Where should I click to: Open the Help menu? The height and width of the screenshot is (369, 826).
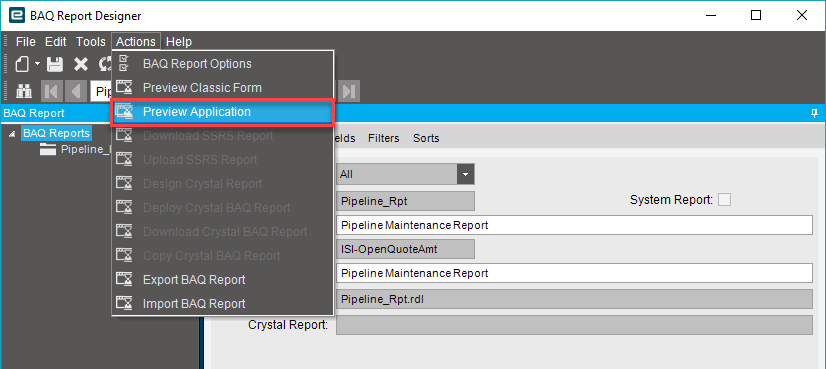point(179,42)
